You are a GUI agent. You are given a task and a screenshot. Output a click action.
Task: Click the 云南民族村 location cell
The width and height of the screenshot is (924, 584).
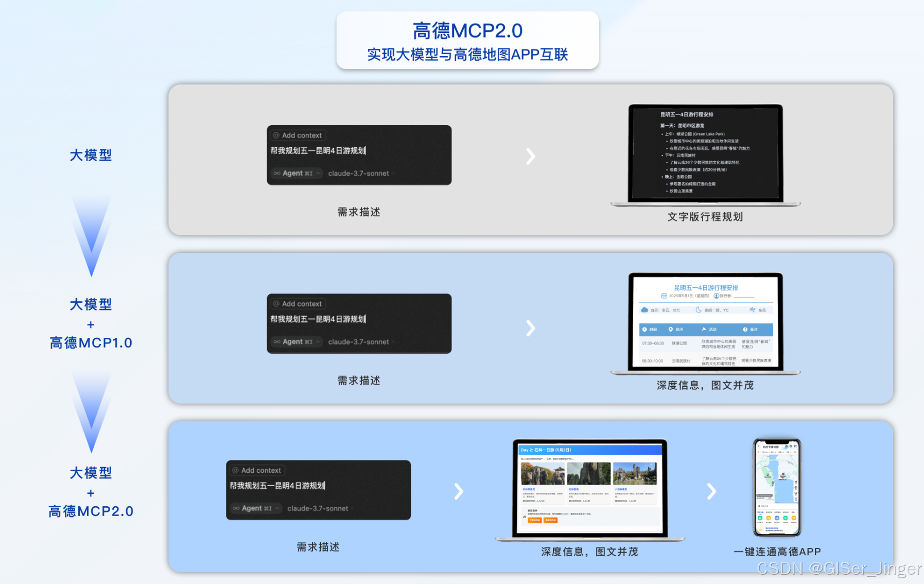click(682, 361)
